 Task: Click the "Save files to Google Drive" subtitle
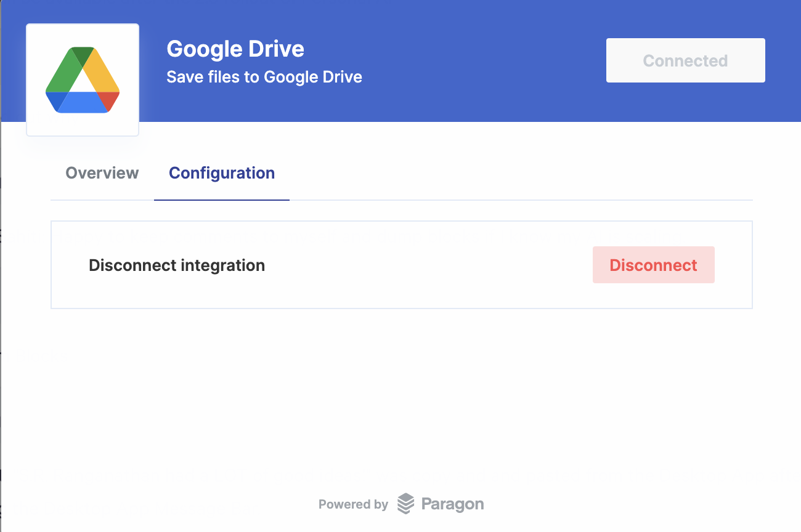264,77
